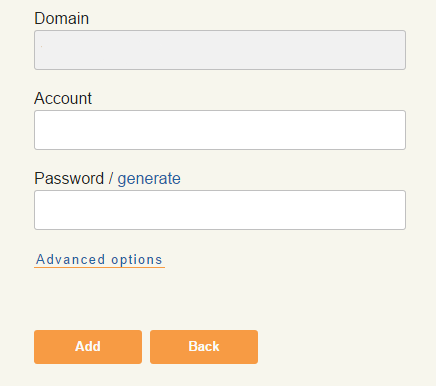Select the greyed-out Domain field
The width and height of the screenshot is (436, 386).
220,50
